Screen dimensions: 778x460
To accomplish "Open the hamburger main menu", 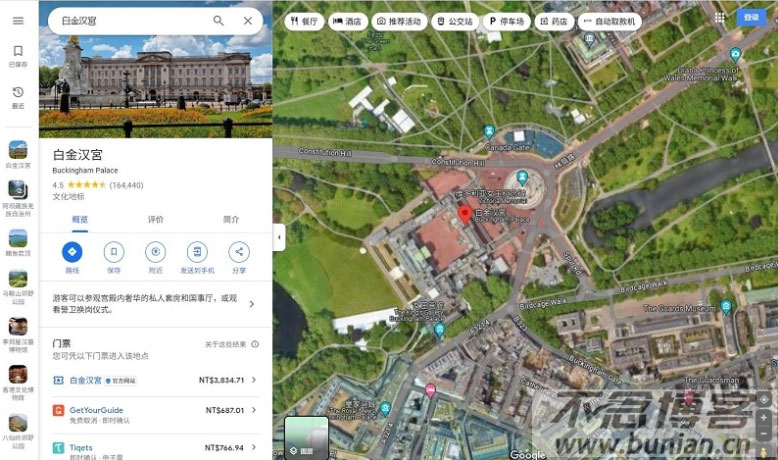I will point(18,21).
